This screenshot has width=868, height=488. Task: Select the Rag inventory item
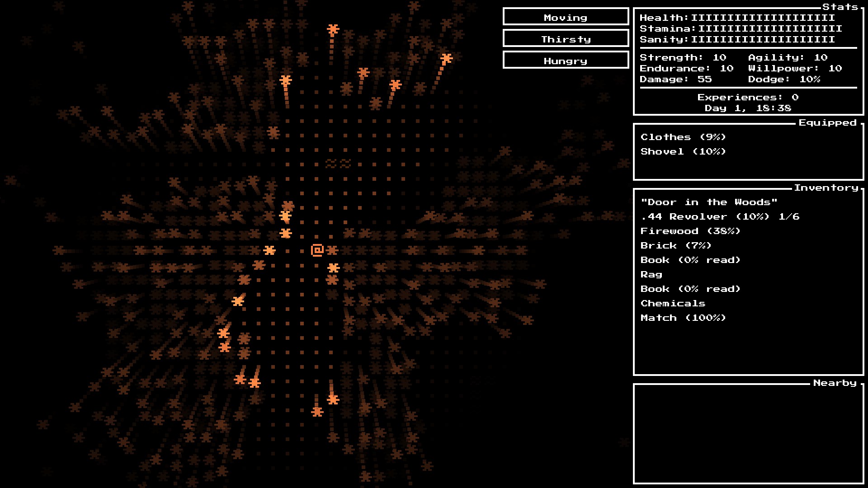pos(651,274)
